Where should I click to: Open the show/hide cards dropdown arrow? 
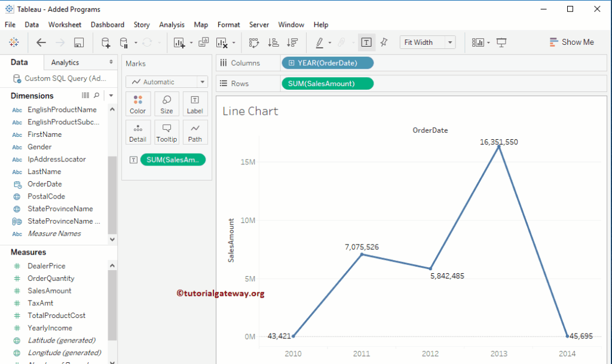click(x=488, y=42)
